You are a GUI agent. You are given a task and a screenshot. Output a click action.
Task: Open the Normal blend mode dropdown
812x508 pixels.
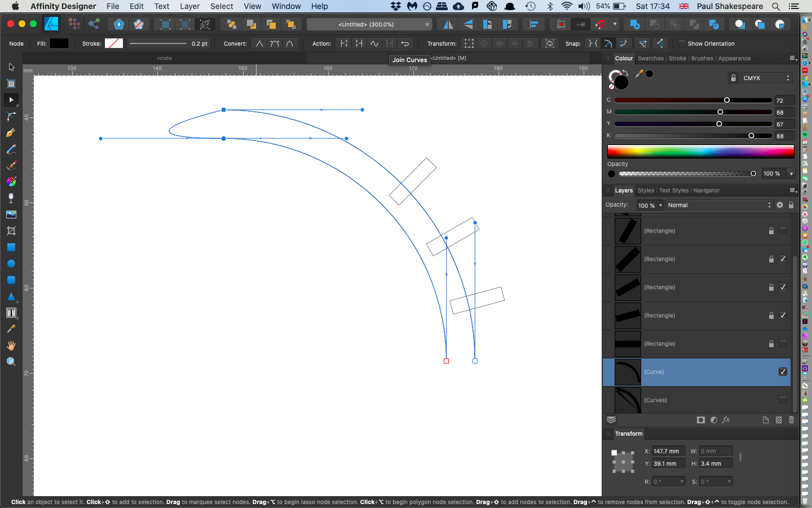tap(719, 205)
